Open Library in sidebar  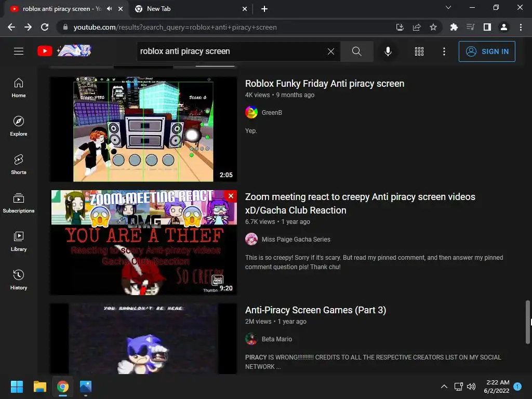tap(19, 241)
